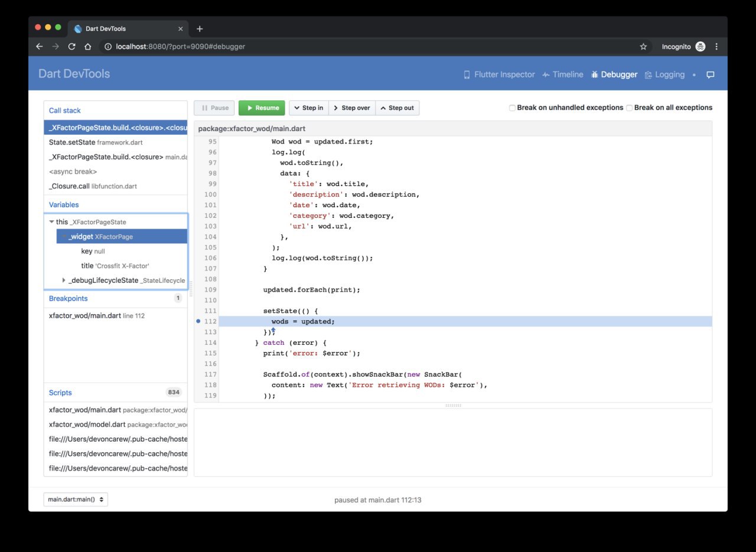Open feedback speech-bubble icon in header
The image size is (756, 552).
[711, 75]
